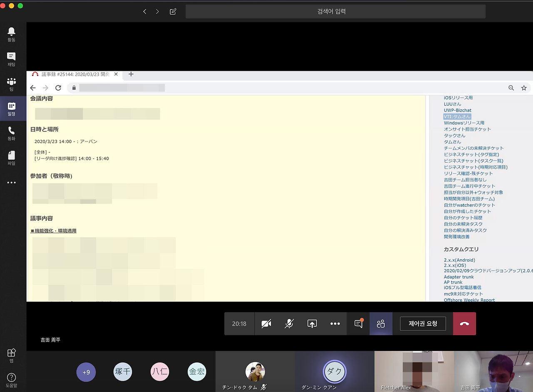Screen dimensions: 533x392
Task: Open the 채팅 chat section
Action: (x=11, y=60)
